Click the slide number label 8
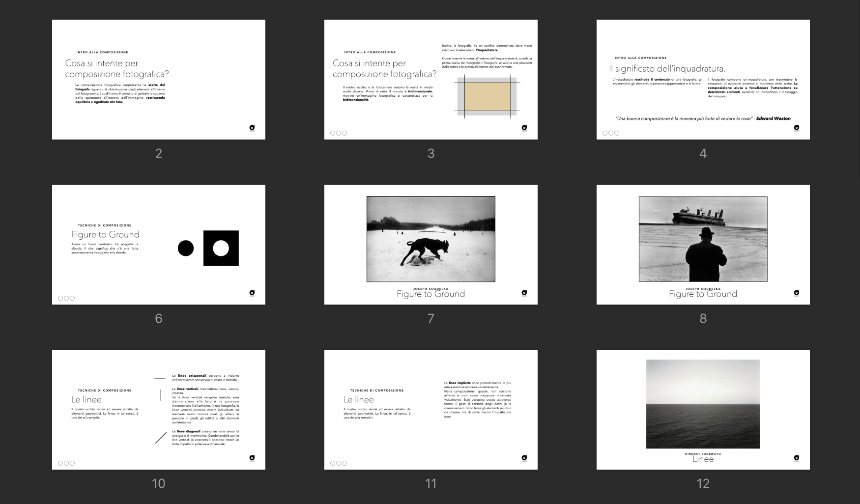Viewport: 860px width, 504px height. click(x=703, y=319)
